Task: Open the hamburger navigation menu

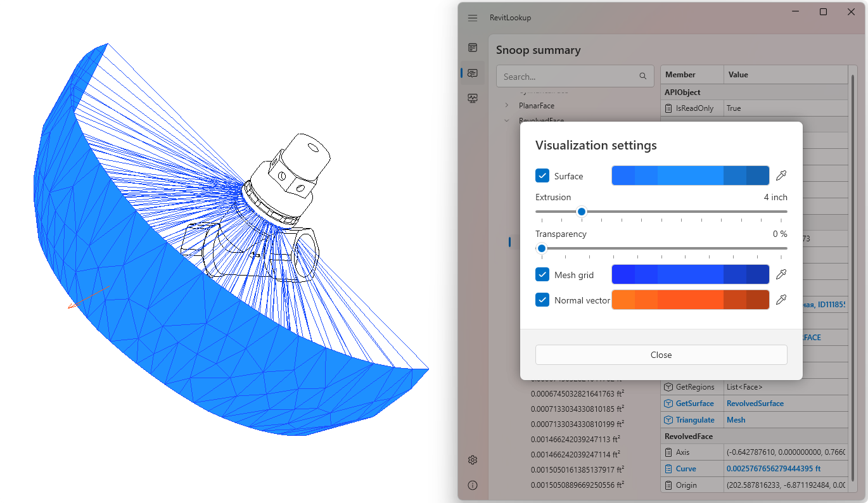Action: click(x=473, y=18)
